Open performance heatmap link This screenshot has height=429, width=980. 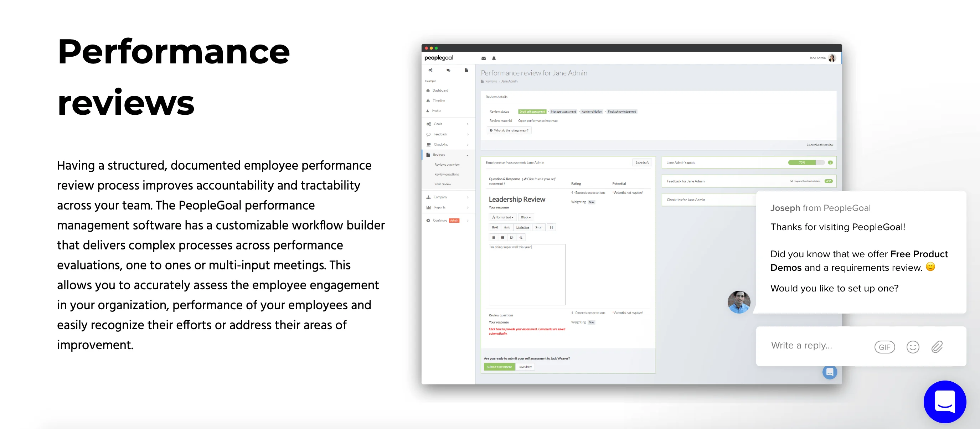pos(538,121)
